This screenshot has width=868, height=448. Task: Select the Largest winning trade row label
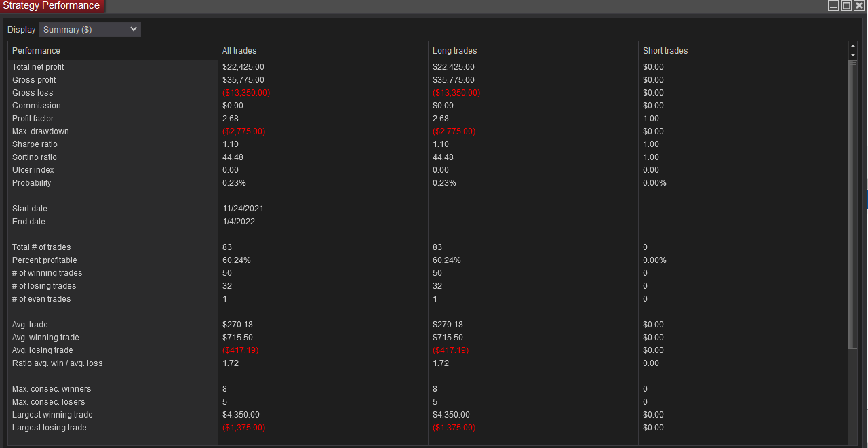coord(52,415)
